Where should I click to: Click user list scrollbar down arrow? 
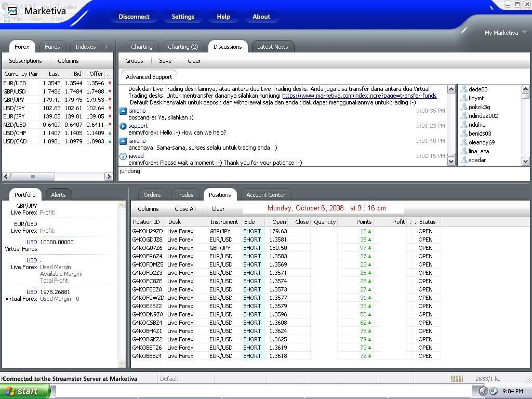tap(525, 162)
